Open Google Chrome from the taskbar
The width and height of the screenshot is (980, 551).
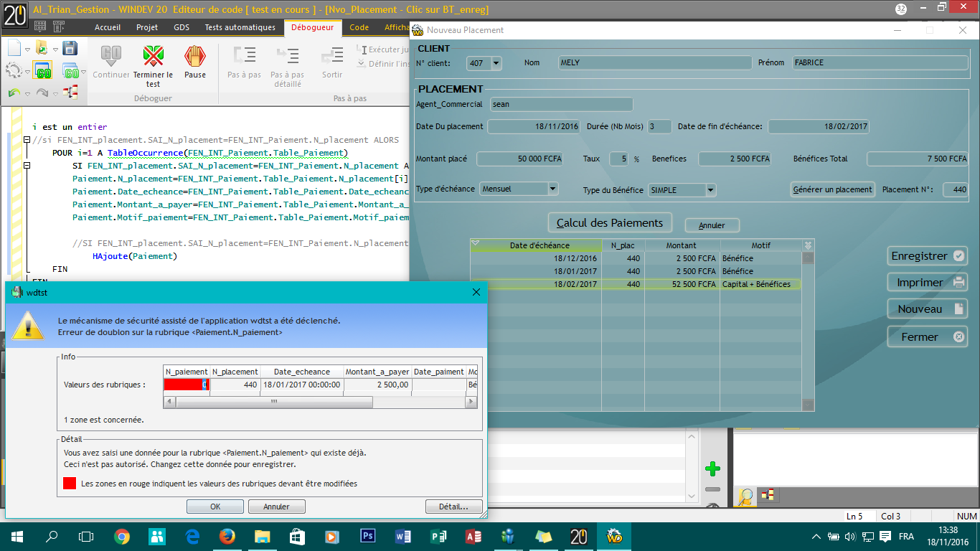[122, 536]
